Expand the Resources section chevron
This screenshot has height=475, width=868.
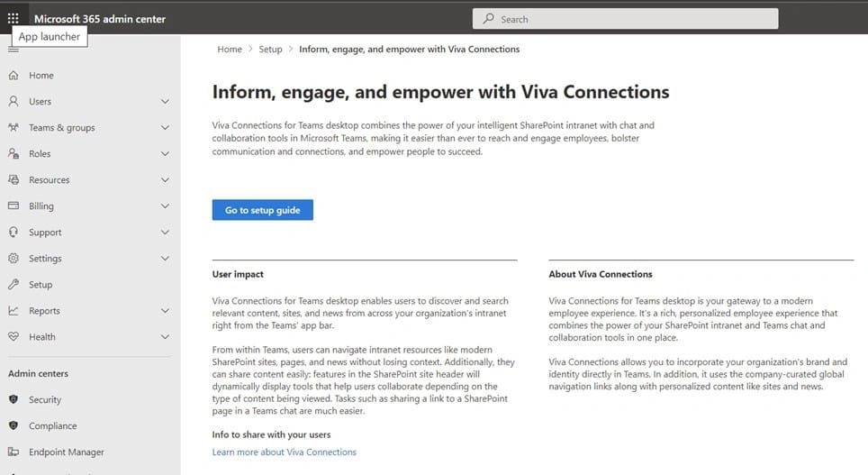click(x=165, y=180)
